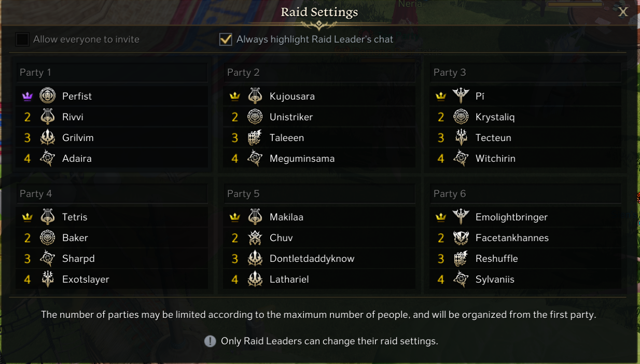The width and height of the screenshot is (640, 364).
Task: Select raid member Dontletdaddyknow
Action: click(312, 258)
